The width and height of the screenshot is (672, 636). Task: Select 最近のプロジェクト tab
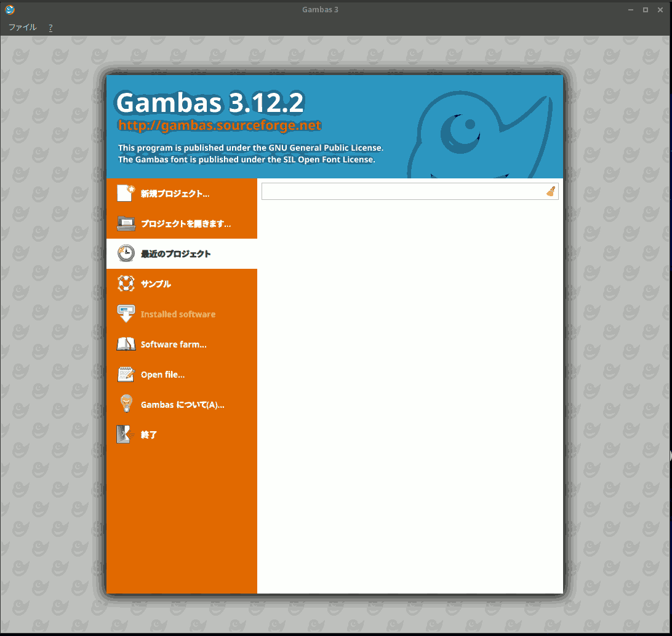(x=182, y=253)
